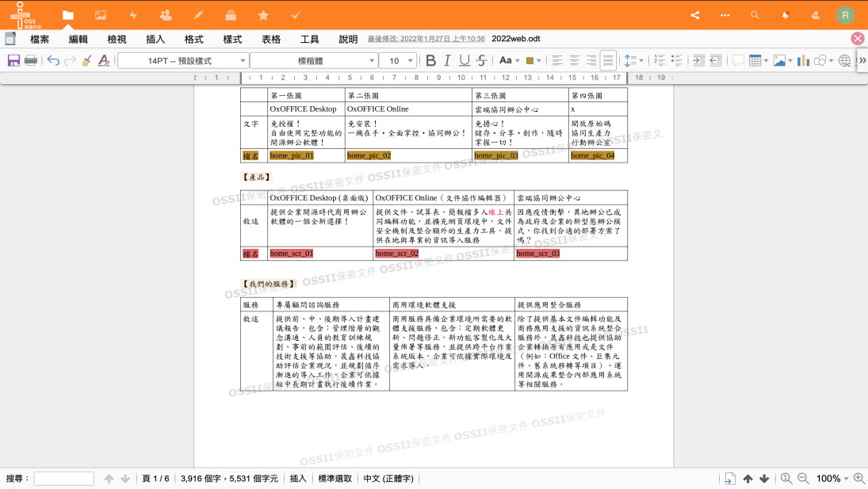Click the word count status 3,916 個字

229,479
